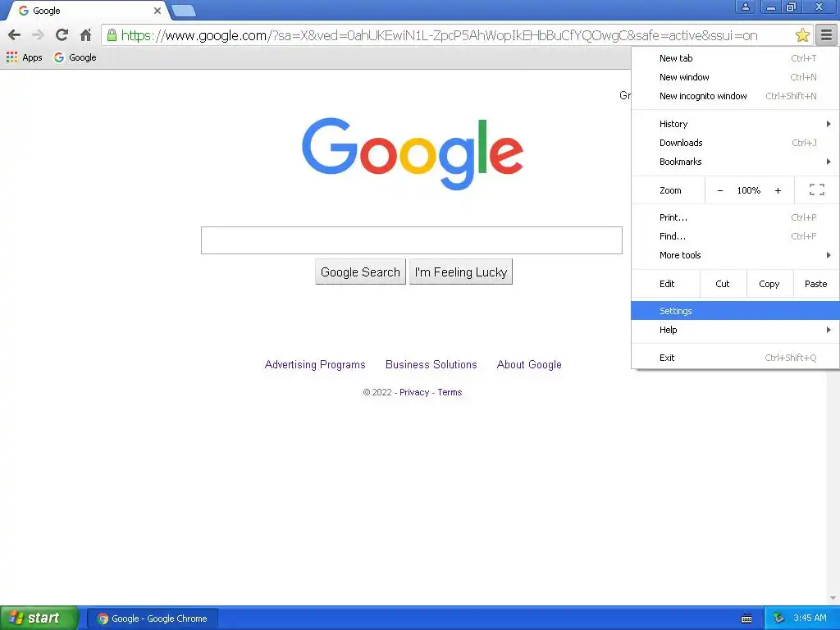The height and width of the screenshot is (630, 840).
Task: Expand the Help submenu
Action: 735,330
